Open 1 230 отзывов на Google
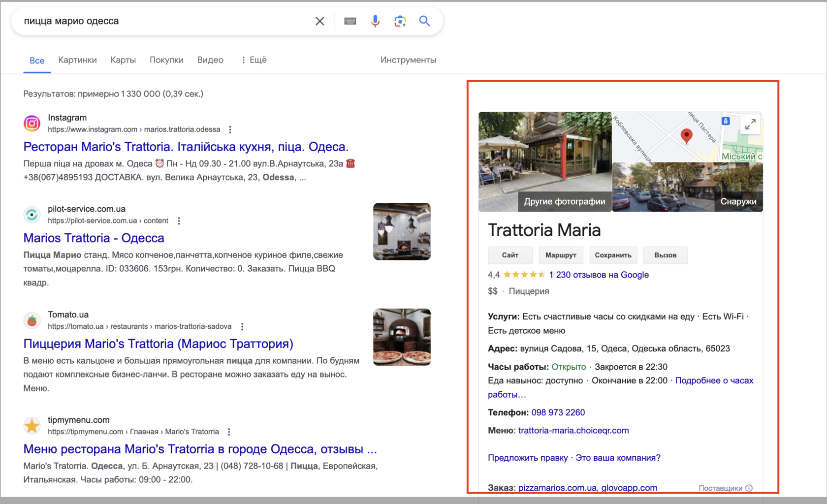 pyautogui.click(x=599, y=275)
